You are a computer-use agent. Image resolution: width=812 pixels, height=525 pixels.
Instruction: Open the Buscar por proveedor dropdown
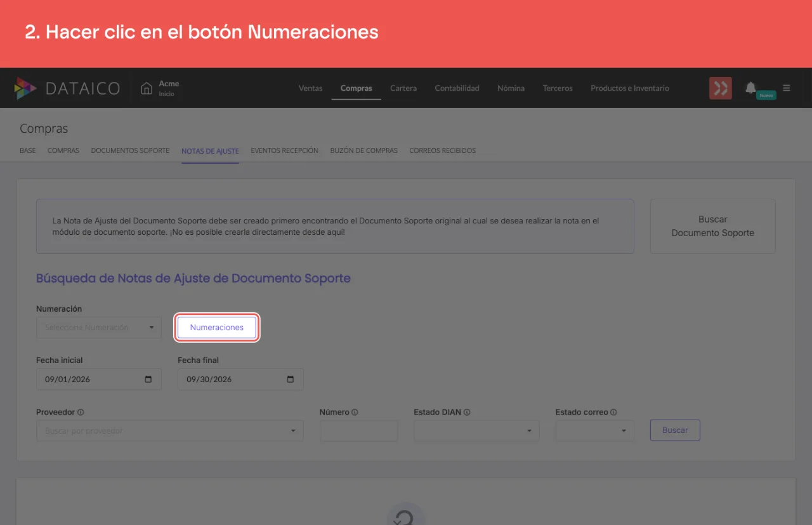tap(170, 430)
